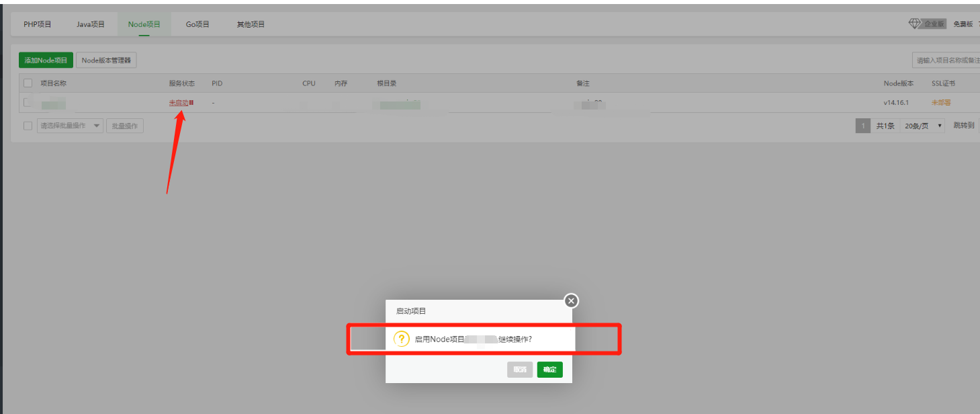This screenshot has height=414, width=980.
Task: Click the 企业版 badge
Action: coord(934,24)
